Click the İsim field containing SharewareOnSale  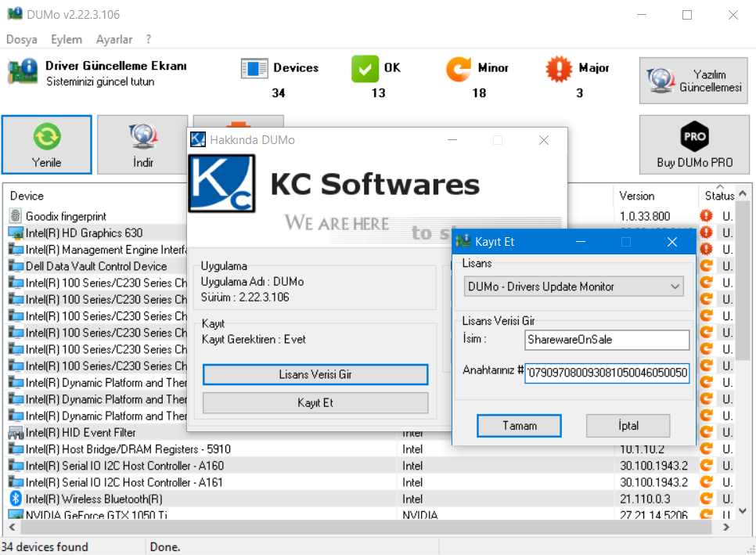click(607, 340)
